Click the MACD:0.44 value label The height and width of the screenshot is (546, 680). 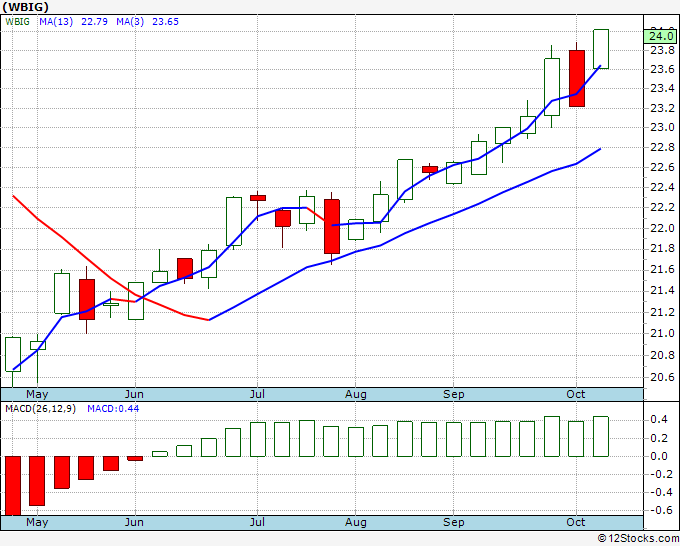point(113,409)
